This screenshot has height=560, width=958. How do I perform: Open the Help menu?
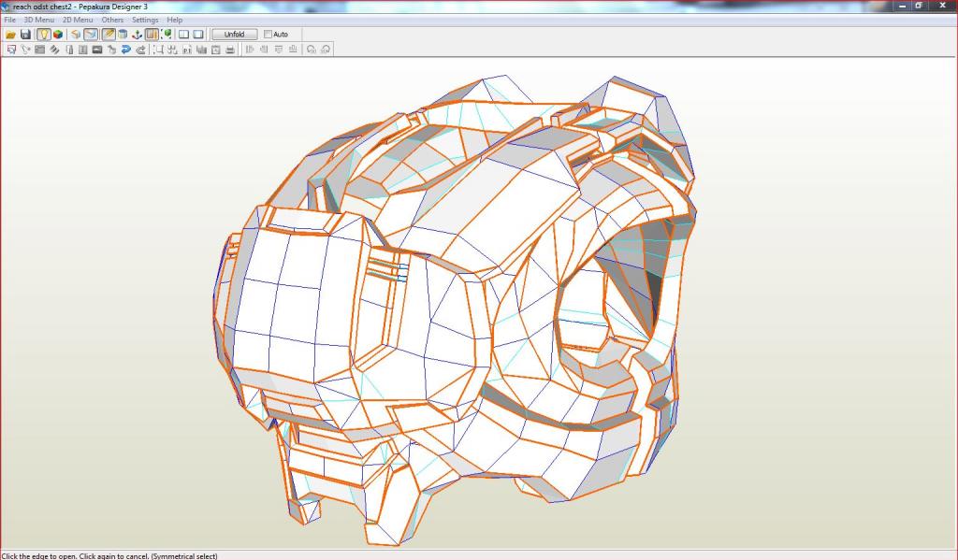[175, 20]
